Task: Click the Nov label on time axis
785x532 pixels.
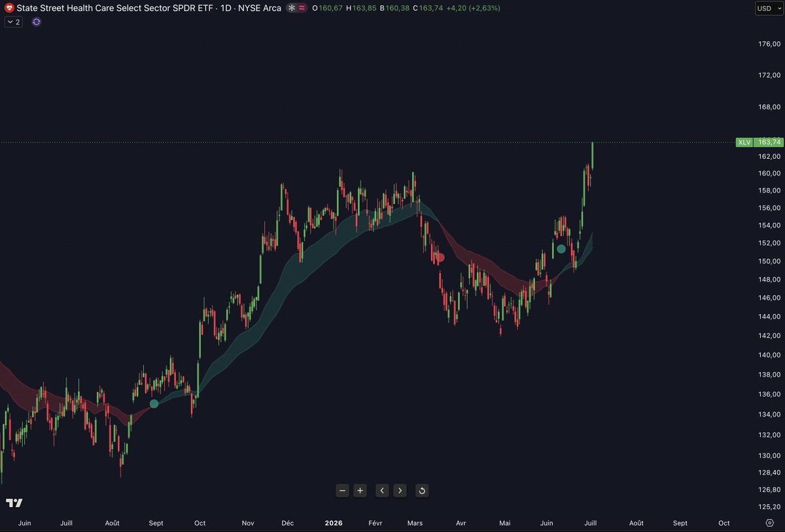Action: click(248, 523)
